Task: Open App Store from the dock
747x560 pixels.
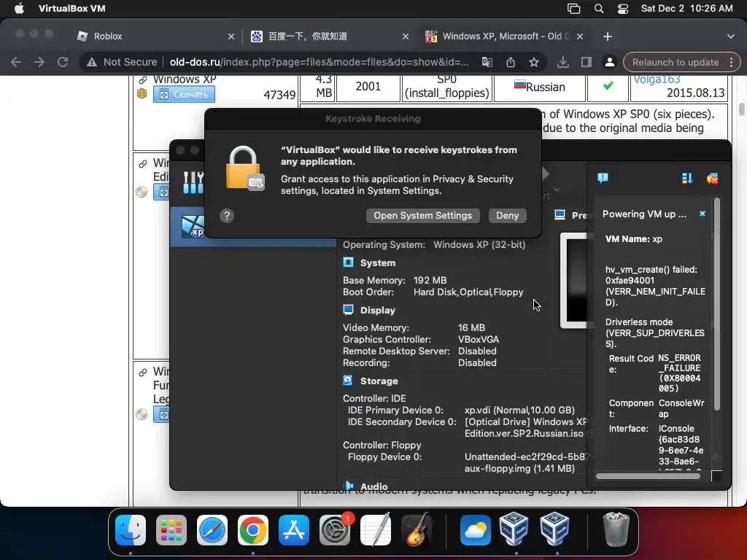Action: [294, 530]
